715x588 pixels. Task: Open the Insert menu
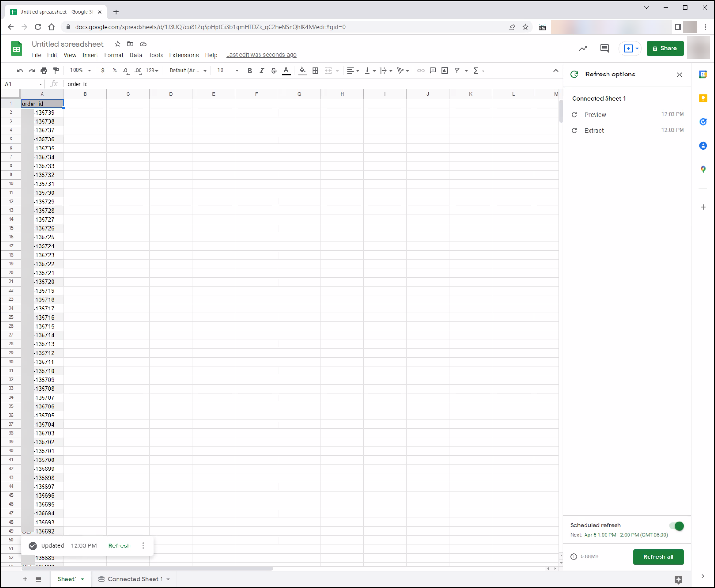pyautogui.click(x=90, y=55)
